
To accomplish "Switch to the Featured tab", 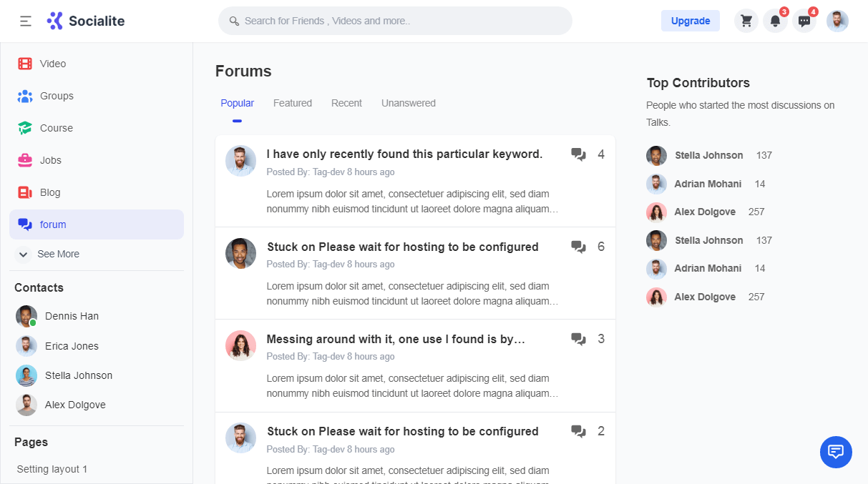I will (293, 103).
